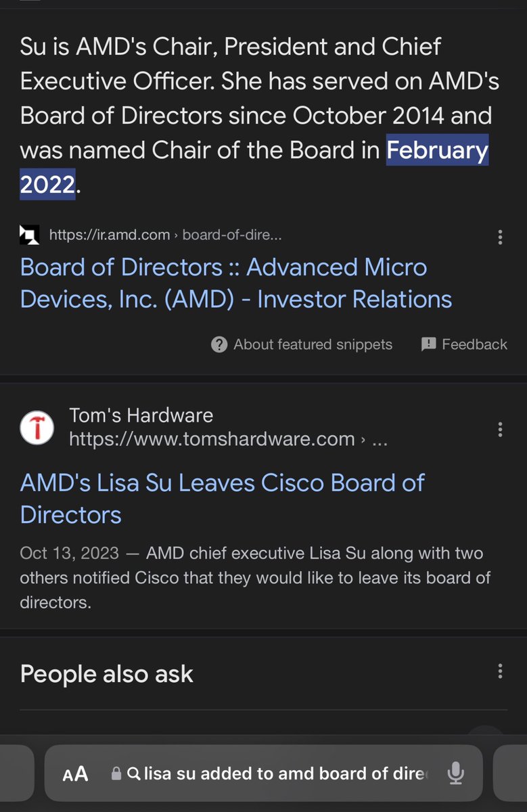Click the Tom's Hardware site name
Image resolution: width=527 pixels, height=812 pixels.
(141, 415)
